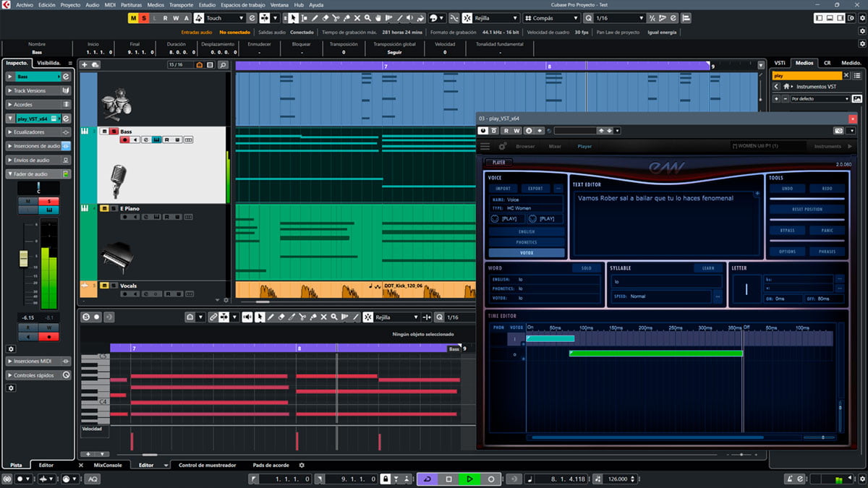Open the PLAY plugin hamburger menu
Screen dimensions: 868x488
(485, 146)
